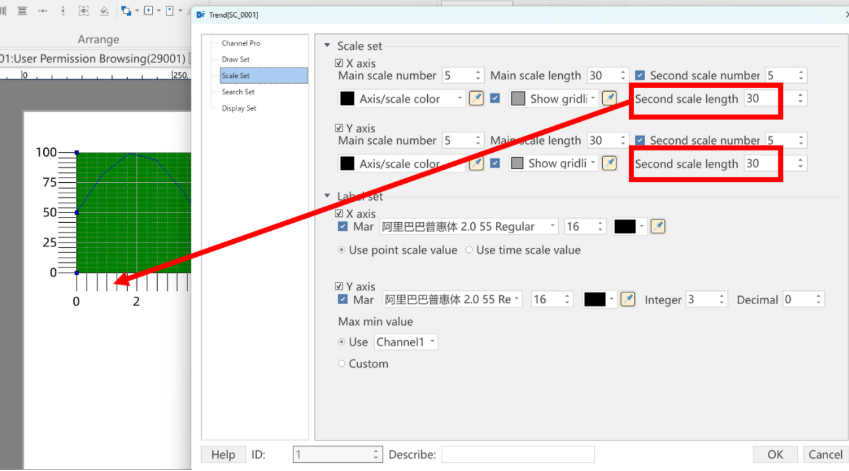Click the Describe text field
The image size is (849, 471).
point(518,454)
